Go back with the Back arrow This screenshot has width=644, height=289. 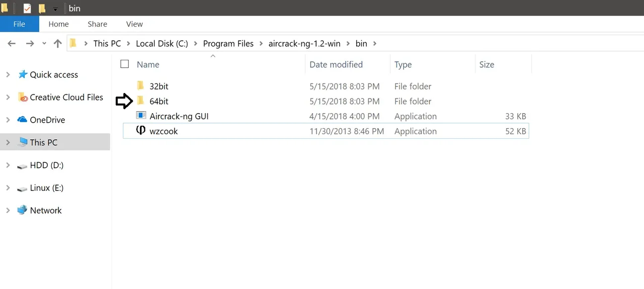12,44
